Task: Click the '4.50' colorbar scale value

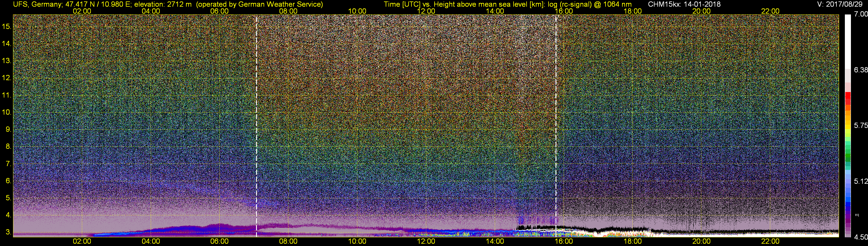Action: 861,237
